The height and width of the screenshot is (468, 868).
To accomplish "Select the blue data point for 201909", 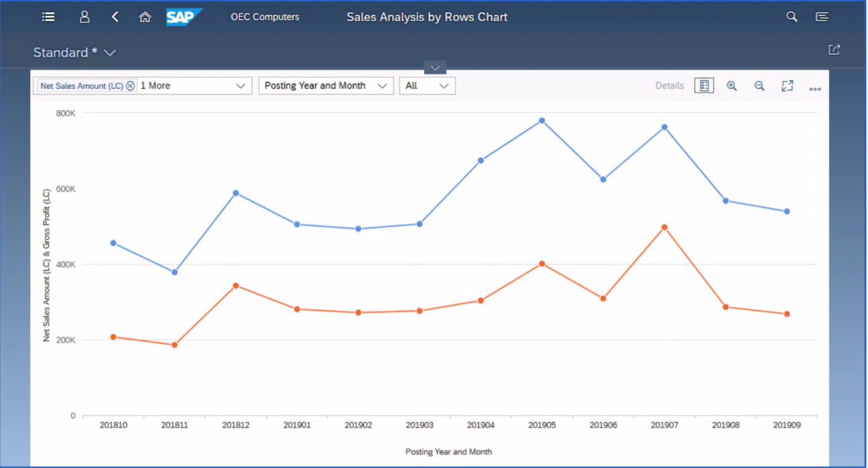I will tap(787, 211).
